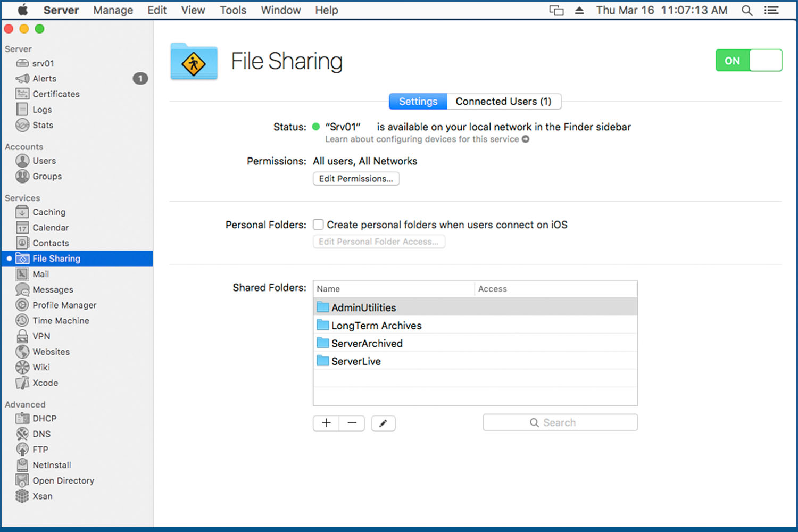Open Open Directory icon
The height and width of the screenshot is (532, 798).
(x=22, y=480)
